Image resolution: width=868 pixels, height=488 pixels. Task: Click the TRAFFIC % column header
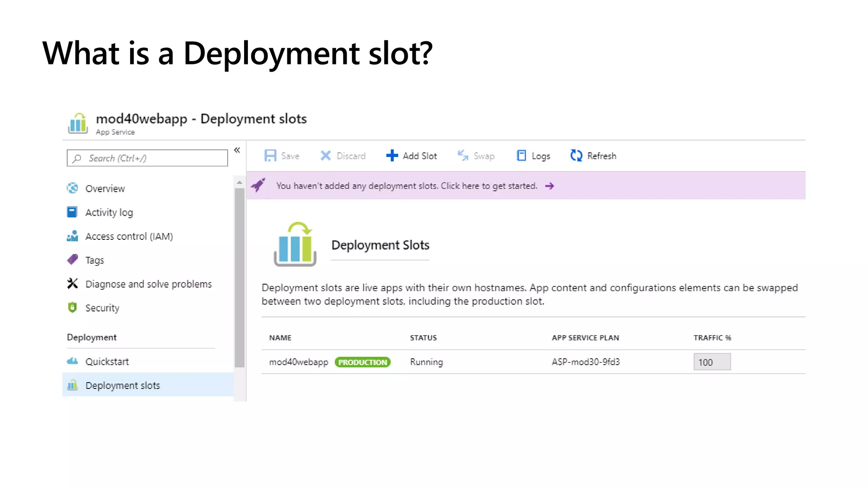[712, 338]
